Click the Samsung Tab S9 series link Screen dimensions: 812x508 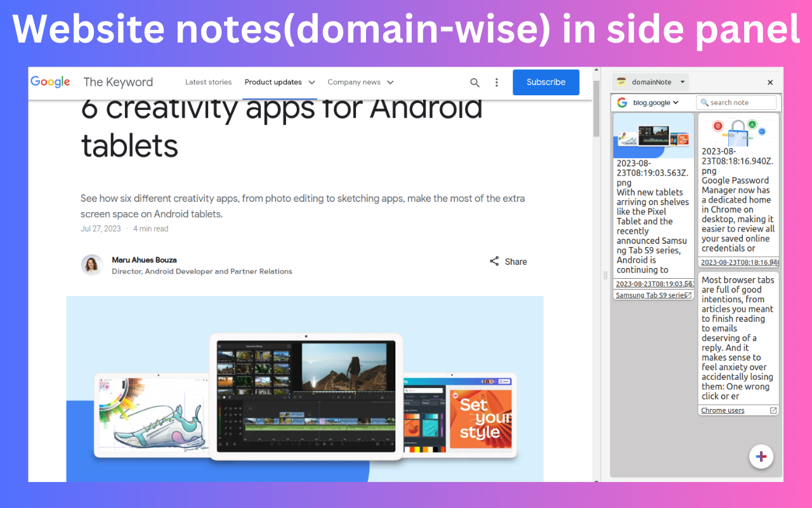648,295
